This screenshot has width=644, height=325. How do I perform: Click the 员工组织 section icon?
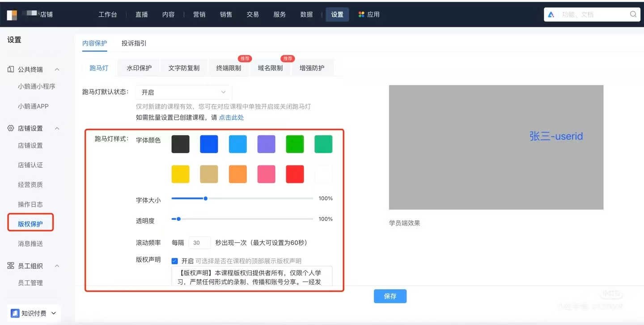(x=11, y=266)
